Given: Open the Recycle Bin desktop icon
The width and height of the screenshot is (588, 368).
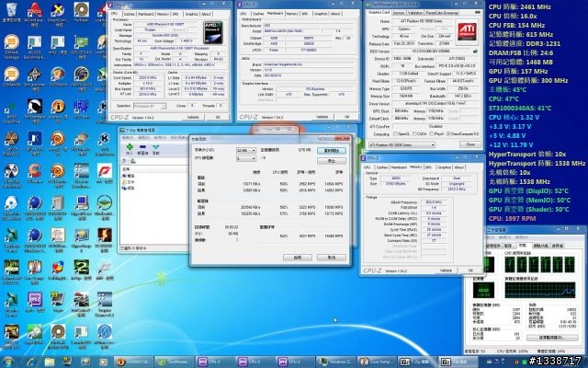Looking at the screenshot, I should [12, 12].
